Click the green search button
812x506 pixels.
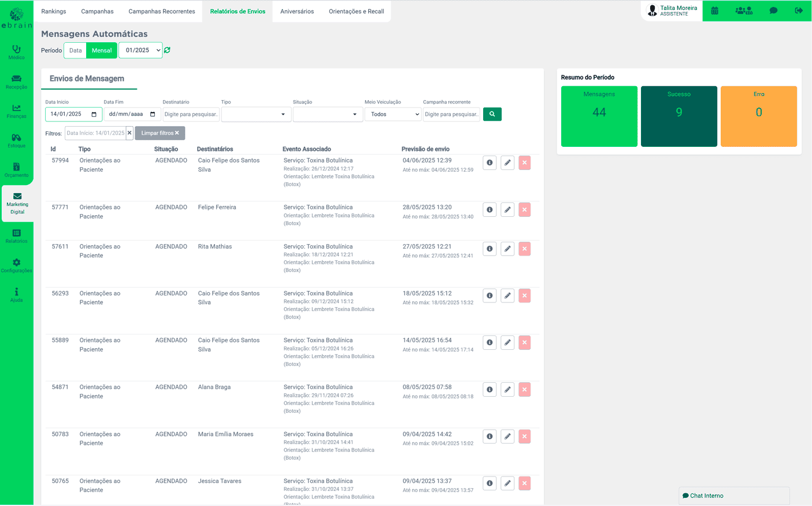492,115
